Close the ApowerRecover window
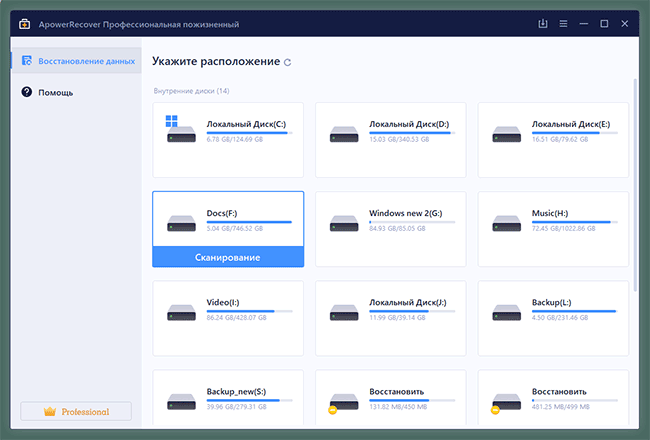 (625, 24)
